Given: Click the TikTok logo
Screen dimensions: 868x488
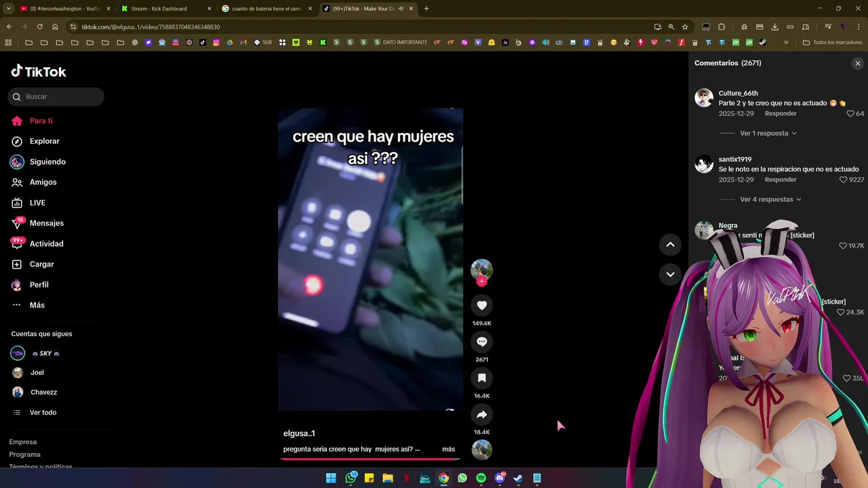Looking at the screenshot, I should pyautogui.click(x=39, y=71).
